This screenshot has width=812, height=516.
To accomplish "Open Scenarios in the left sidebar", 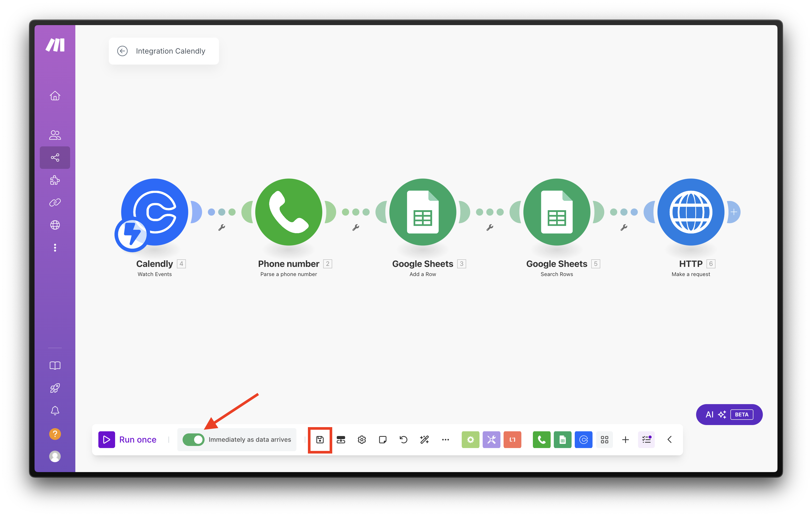I will pos(55,157).
